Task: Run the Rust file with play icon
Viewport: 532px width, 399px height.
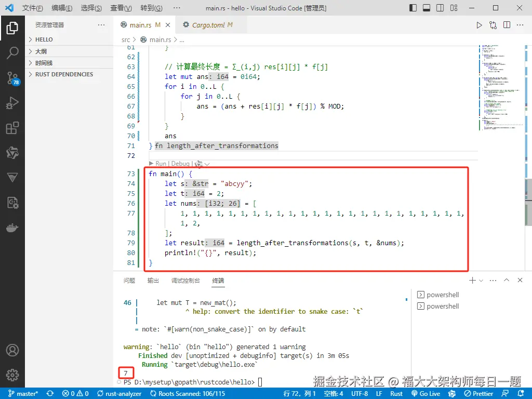Action: (x=479, y=25)
